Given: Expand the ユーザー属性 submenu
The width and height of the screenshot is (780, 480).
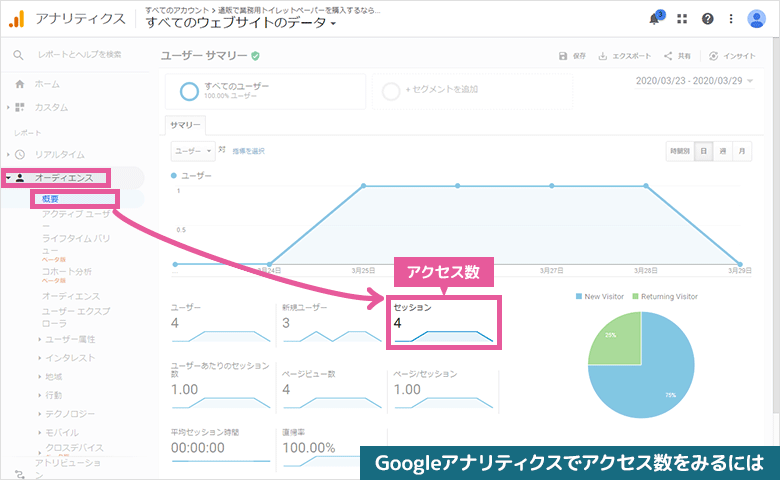Looking at the screenshot, I should point(39,339).
